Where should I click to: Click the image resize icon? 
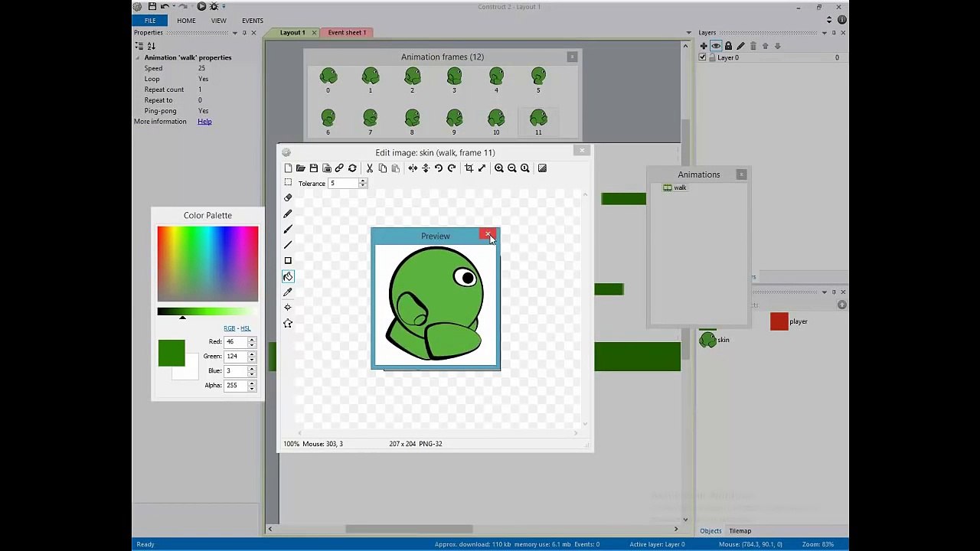pyautogui.click(x=482, y=168)
